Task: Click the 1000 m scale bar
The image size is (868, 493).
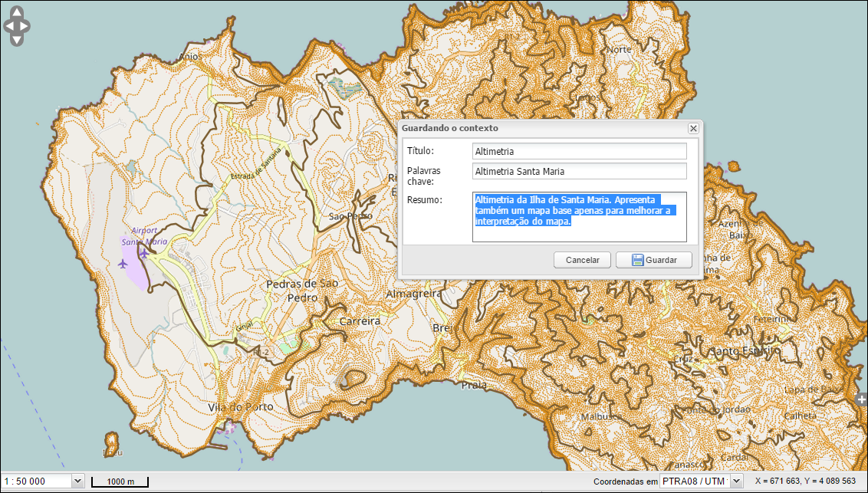Action: pyautogui.click(x=120, y=481)
